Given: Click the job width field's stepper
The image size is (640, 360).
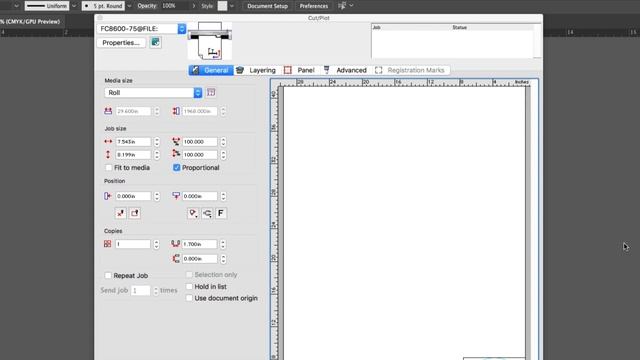Looking at the screenshot, I should 157,142.
